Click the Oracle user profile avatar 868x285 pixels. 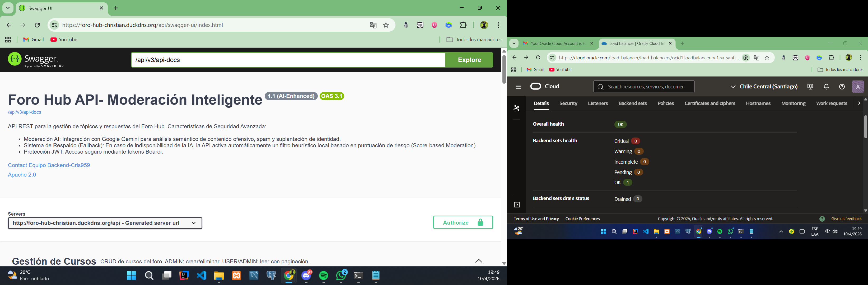pos(857,87)
